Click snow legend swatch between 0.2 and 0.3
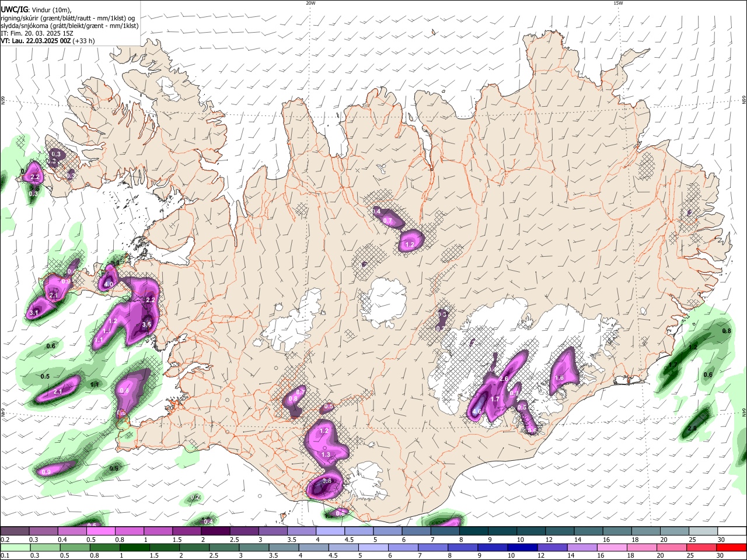Viewport: 747px width, 560px height. click(15, 531)
